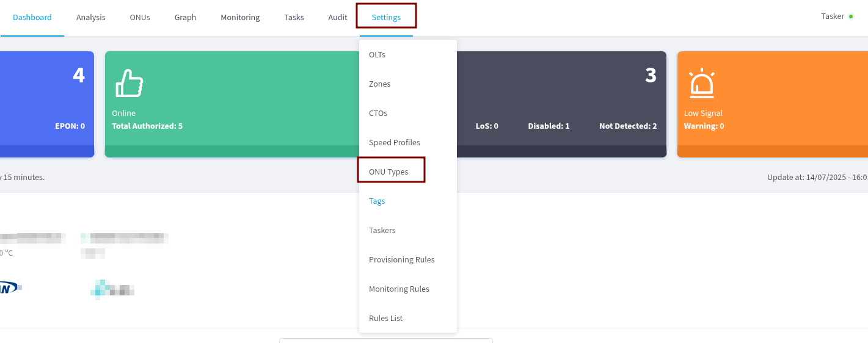The image size is (868, 343).
Task: Click the Tasker user label
Action: (x=832, y=16)
